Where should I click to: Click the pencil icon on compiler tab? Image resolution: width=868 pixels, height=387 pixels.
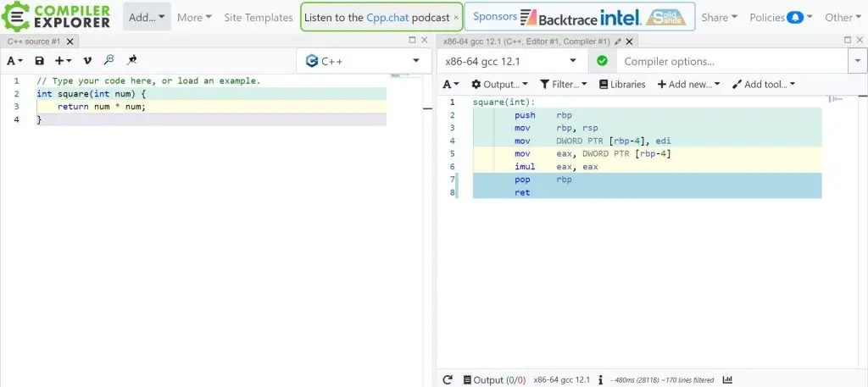[618, 41]
